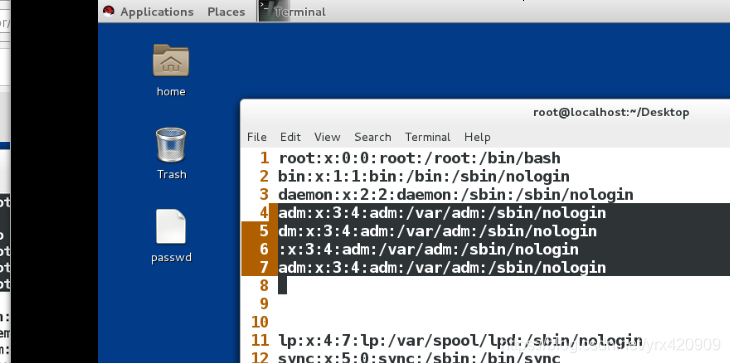The width and height of the screenshot is (730, 363).
Task: Open the home folder desktop icon
Action: [171, 60]
